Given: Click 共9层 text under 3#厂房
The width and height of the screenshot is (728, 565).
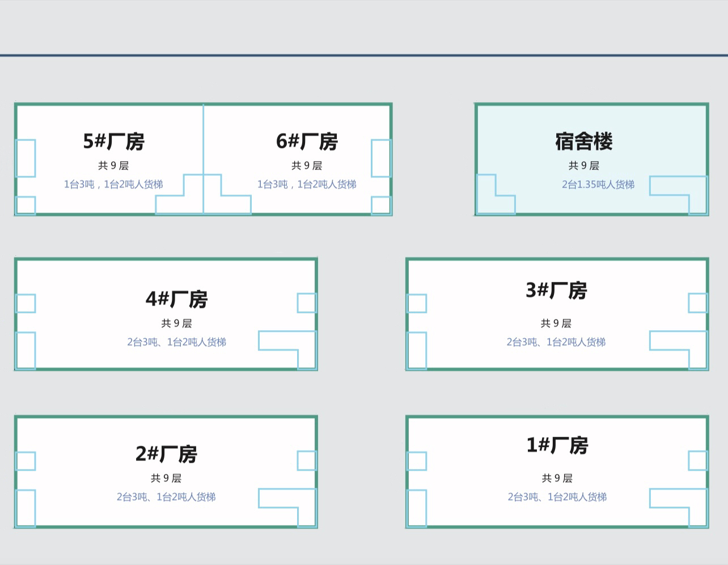Looking at the screenshot, I should [556, 323].
